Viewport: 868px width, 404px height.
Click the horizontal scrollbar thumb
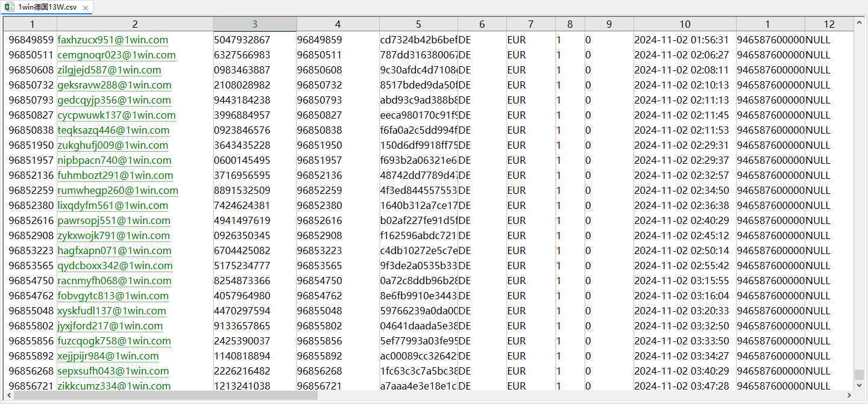pos(166,396)
